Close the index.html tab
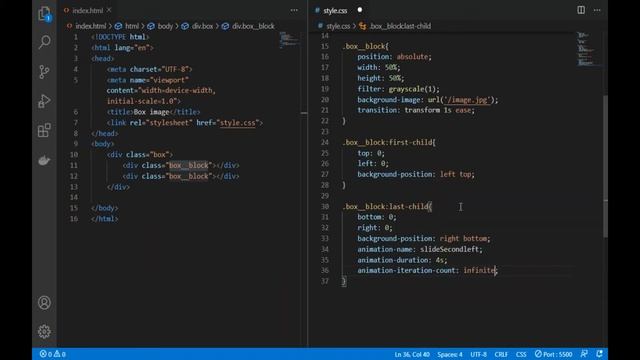Image resolution: width=640 pixels, height=360 pixels. coord(109,10)
